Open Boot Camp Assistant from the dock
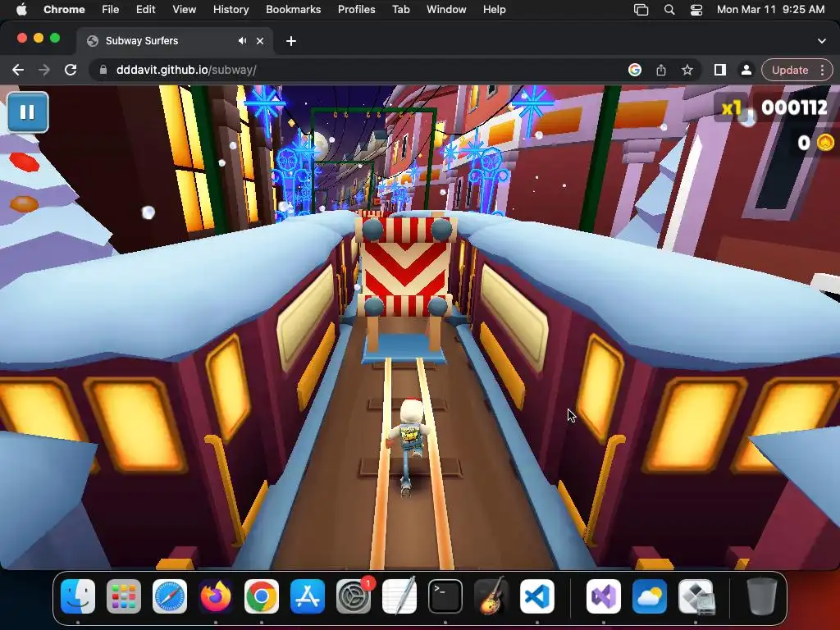 696,596
